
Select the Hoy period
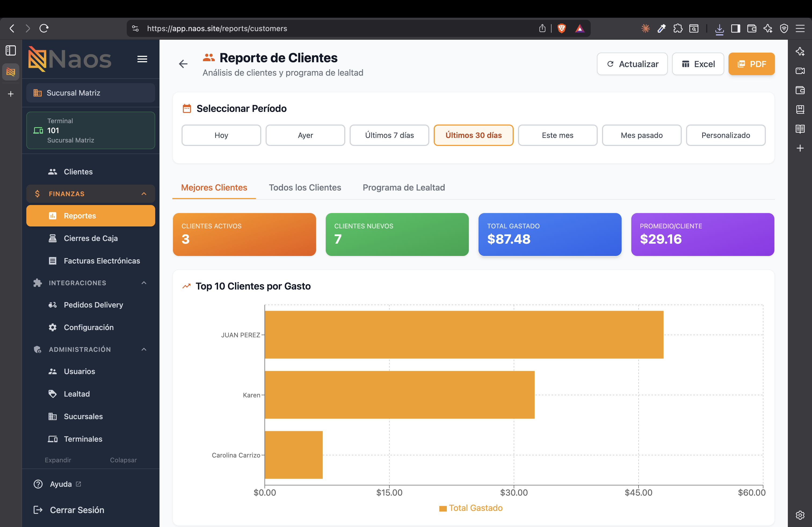[x=221, y=135]
